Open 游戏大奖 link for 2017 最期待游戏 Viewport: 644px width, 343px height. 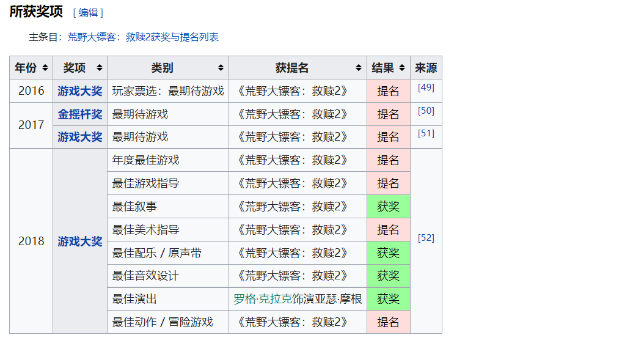point(80,137)
